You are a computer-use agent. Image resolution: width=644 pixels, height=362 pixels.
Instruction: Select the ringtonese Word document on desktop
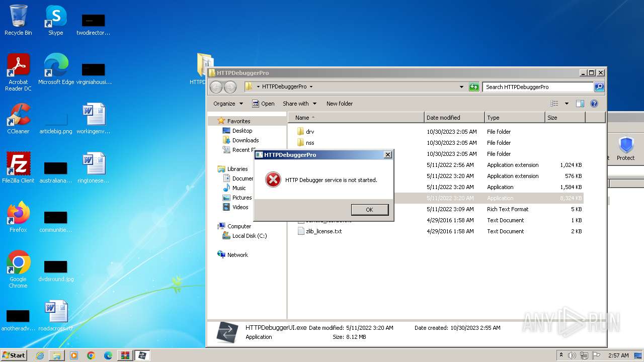coord(94,168)
